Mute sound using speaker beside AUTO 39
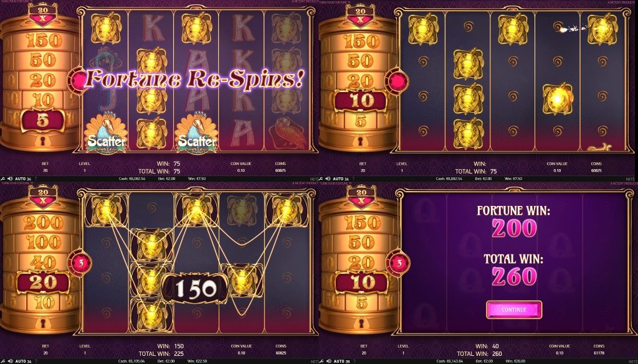Image resolution: width=638 pixels, height=364 pixels. 329,361
